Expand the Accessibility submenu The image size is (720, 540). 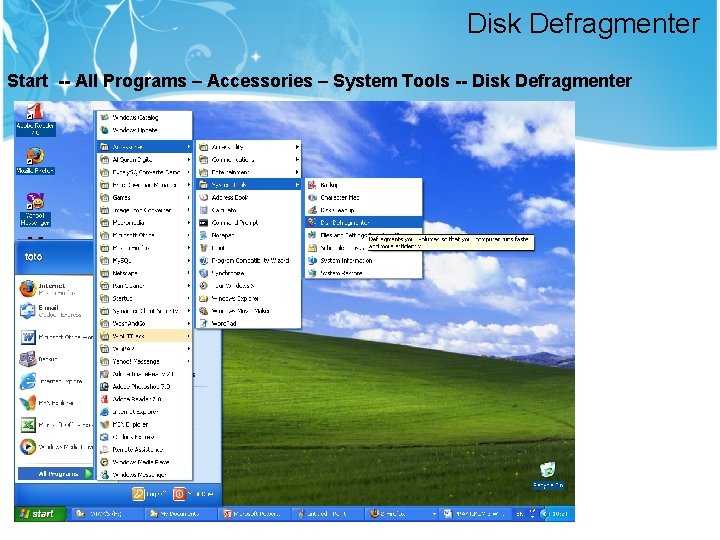pyautogui.click(x=249, y=147)
